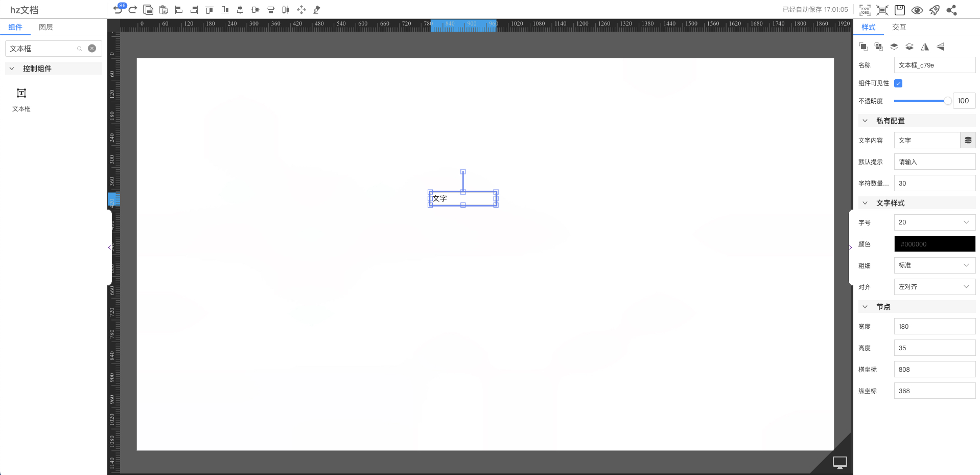Switch to the 图层 tab
The height and width of the screenshot is (475, 980).
point(46,27)
